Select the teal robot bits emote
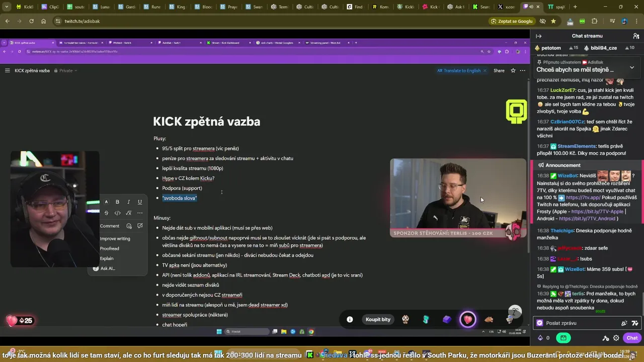 (426, 319)
